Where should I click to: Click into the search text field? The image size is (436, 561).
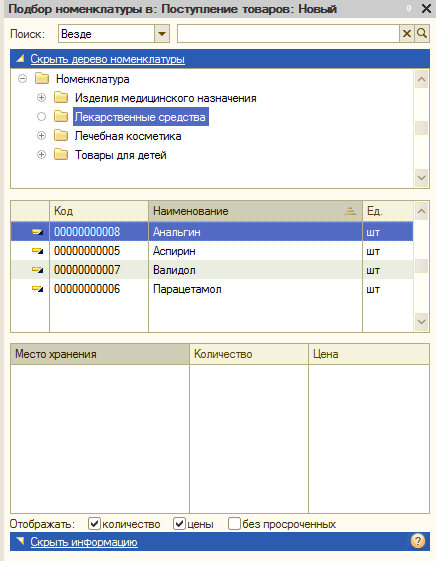[x=288, y=34]
